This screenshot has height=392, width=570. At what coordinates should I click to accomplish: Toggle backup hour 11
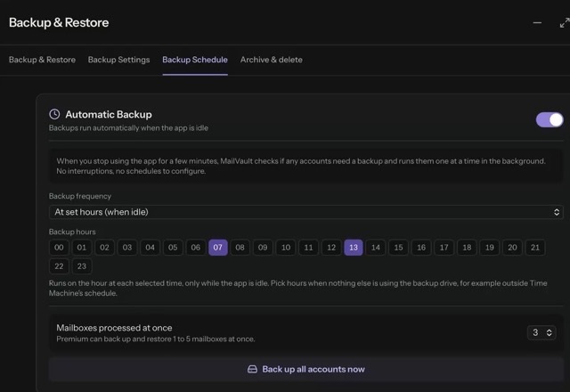click(308, 248)
